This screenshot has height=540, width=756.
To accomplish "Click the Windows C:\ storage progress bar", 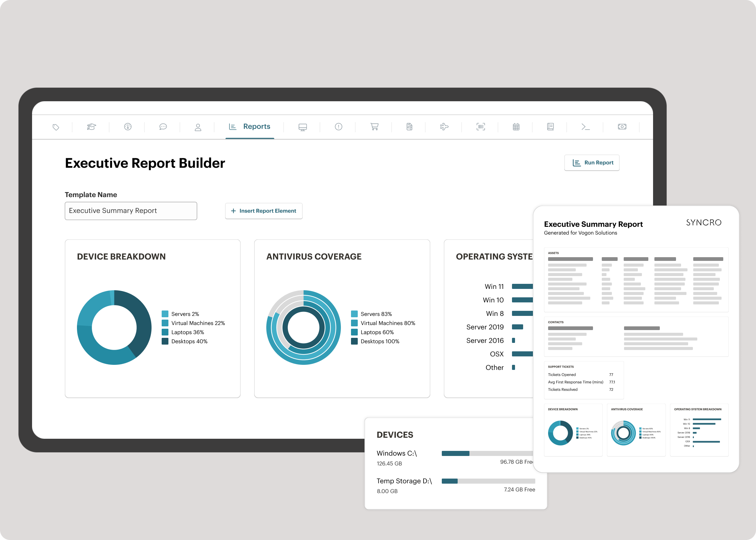I will pyautogui.click(x=487, y=454).
